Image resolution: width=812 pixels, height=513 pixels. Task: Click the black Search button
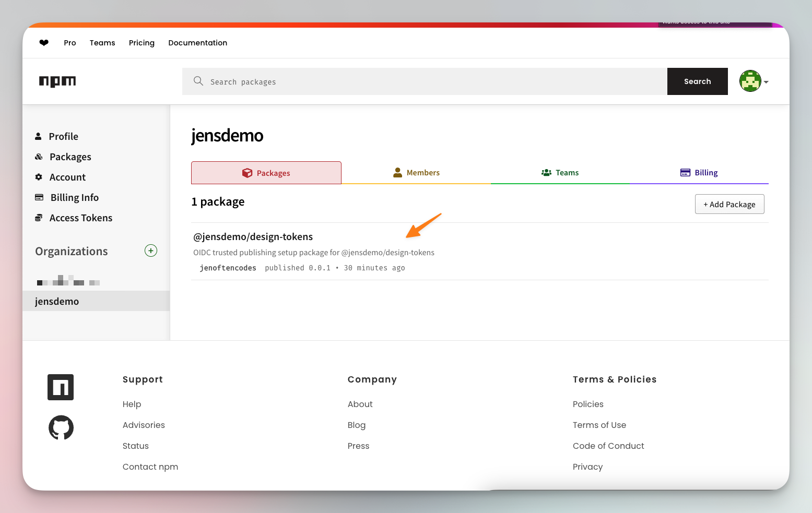698,81
